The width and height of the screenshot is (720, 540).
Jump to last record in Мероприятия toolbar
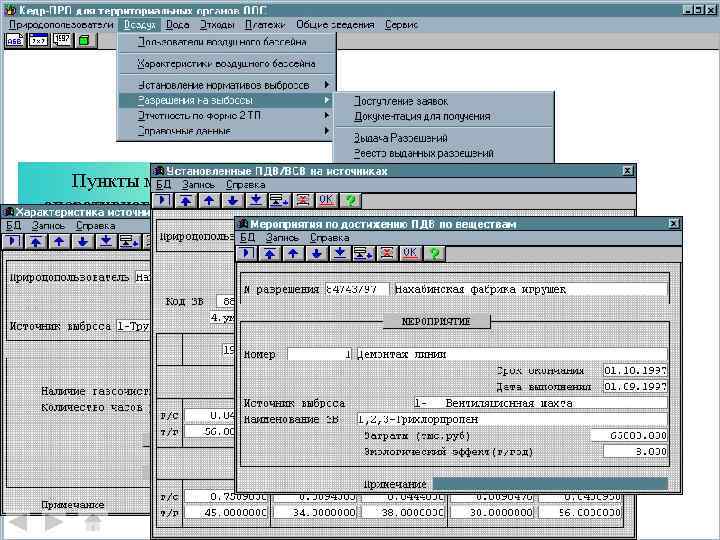point(340,253)
